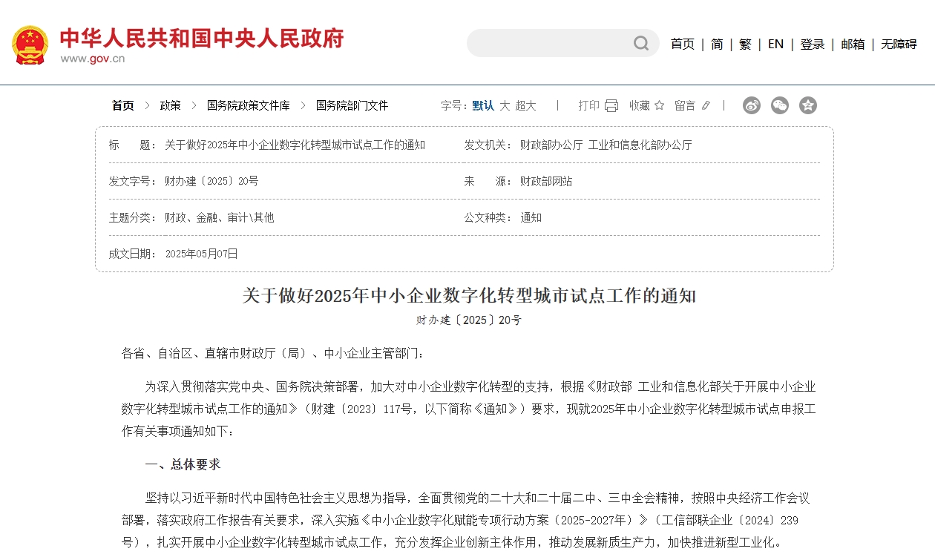
Task: Open the EN English version
Action: point(775,45)
